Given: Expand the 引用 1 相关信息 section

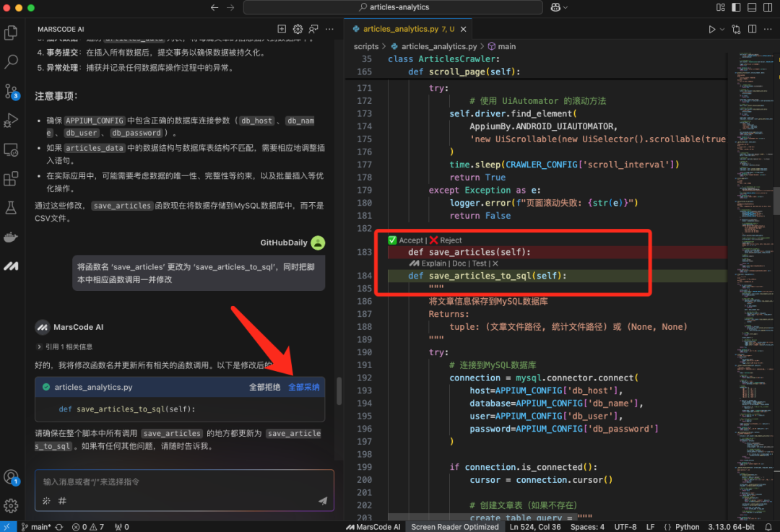Looking at the screenshot, I should tap(64, 346).
